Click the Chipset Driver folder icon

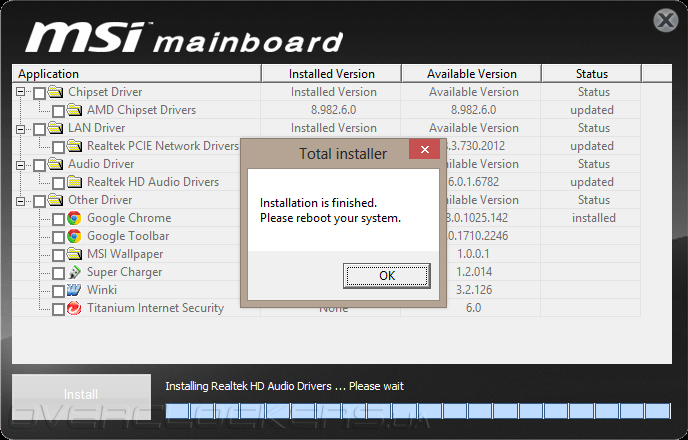[x=55, y=92]
